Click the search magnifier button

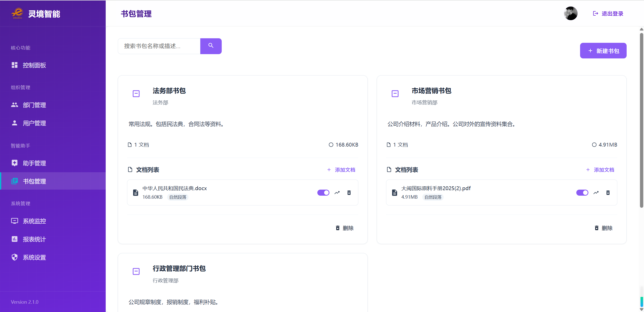point(211,46)
